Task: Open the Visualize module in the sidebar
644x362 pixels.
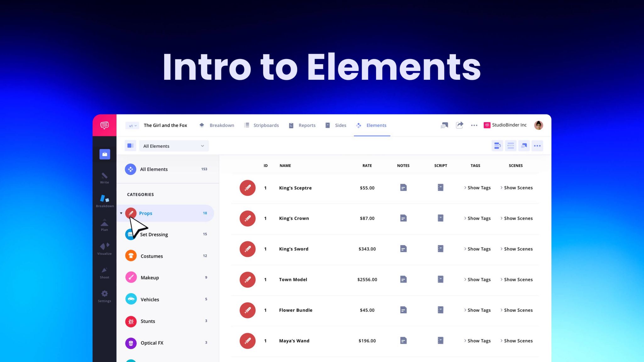Action: tap(104, 247)
